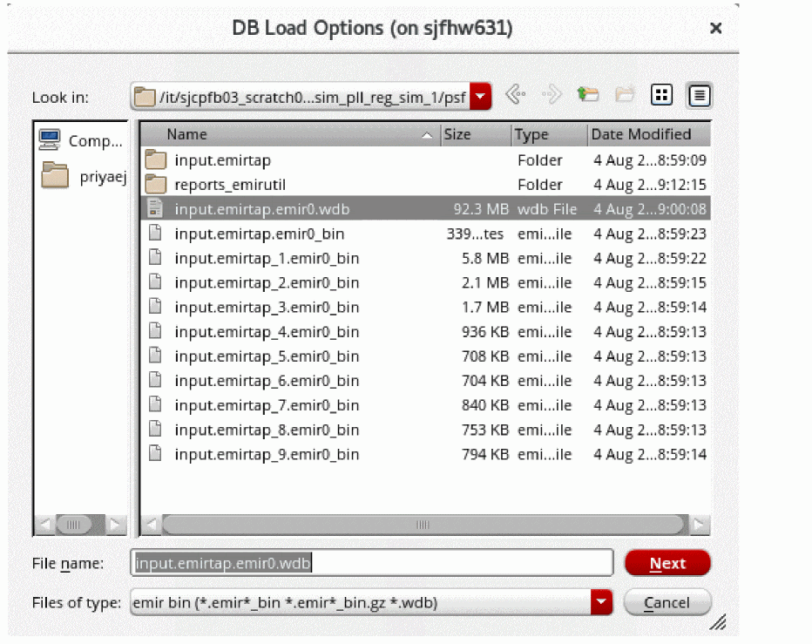Click the file list horizontal scrollbar thumb

click(x=423, y=525)
